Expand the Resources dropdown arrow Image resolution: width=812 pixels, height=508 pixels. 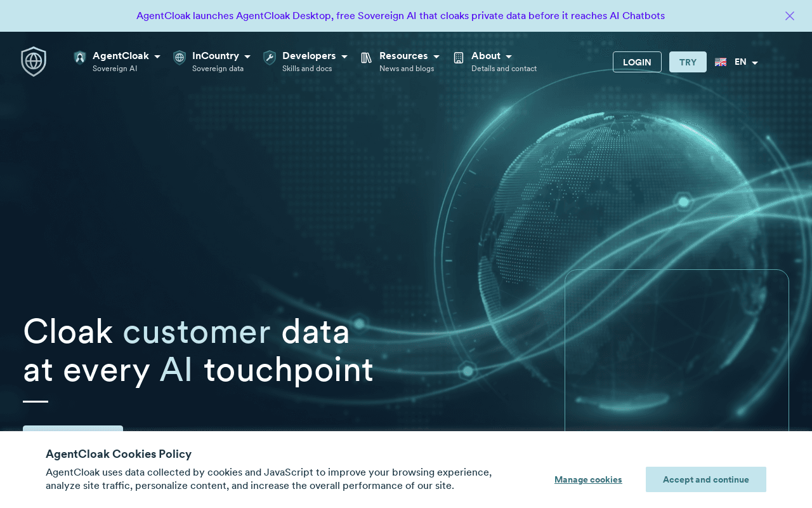pyautogui.click(x=436, y=57)
